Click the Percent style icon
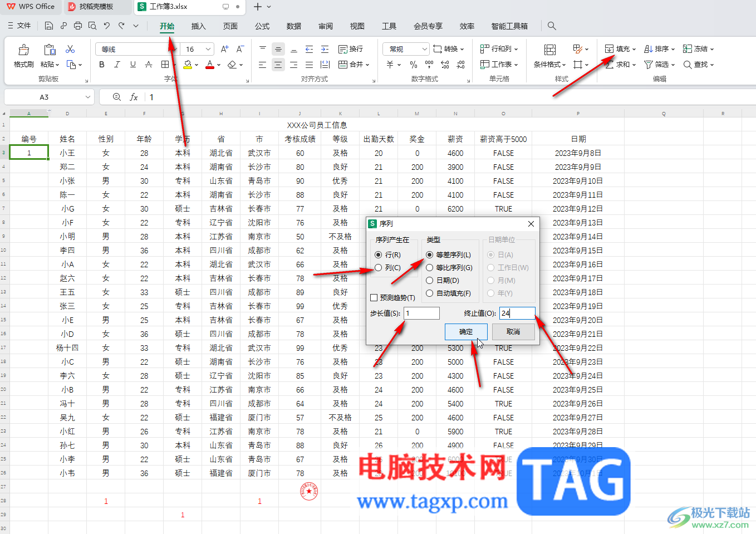Image resolution: width=756 pixels, height=534 pixels. 414,65
